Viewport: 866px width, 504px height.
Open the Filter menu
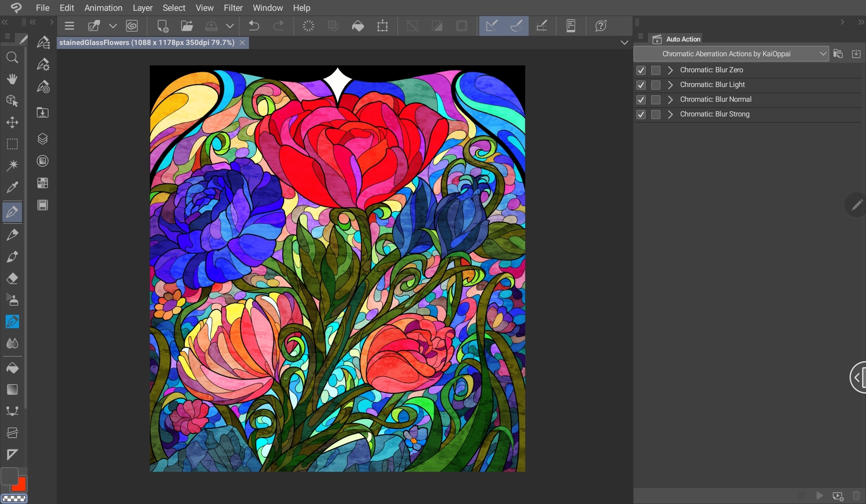[x=233, y=8]
